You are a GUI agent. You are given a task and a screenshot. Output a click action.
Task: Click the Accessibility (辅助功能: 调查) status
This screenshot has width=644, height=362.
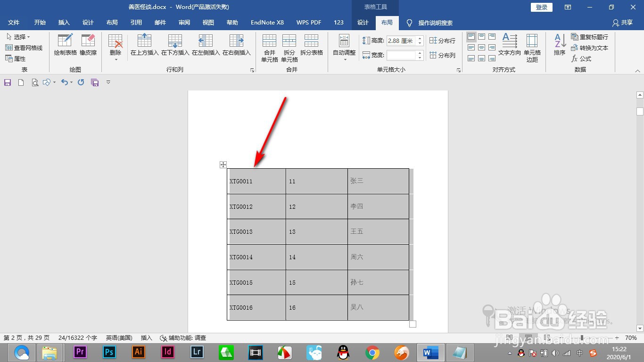pos(183,338)
